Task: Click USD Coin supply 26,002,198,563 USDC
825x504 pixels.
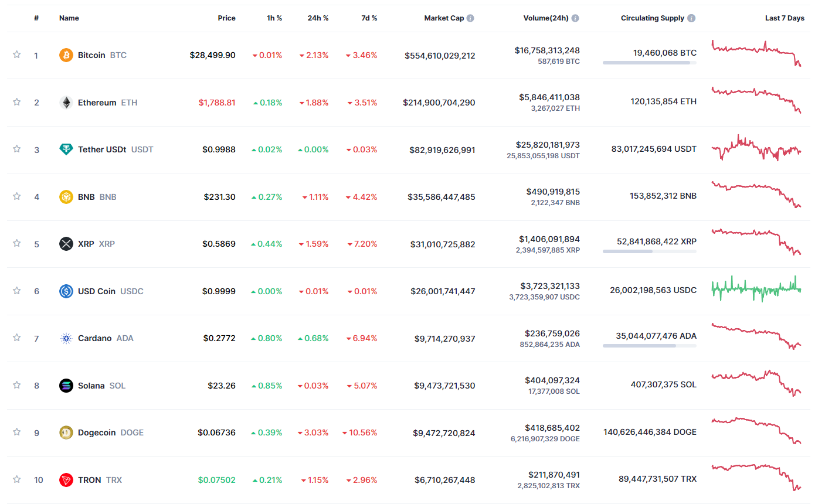Action: 653,290
